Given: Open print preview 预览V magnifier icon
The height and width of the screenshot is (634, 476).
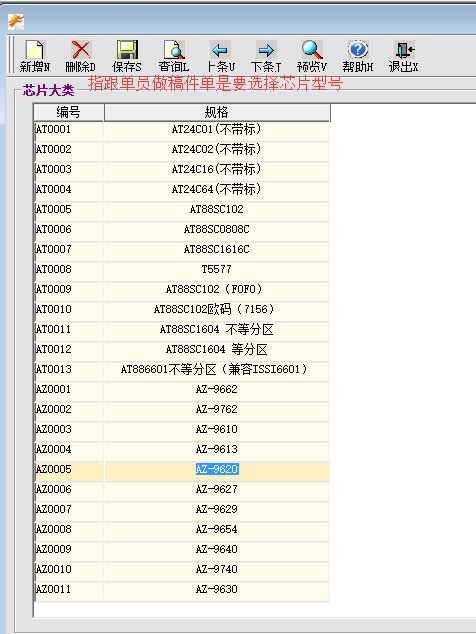Looking at the screenshot, I should pyautogui.click(x=312, y=50).
